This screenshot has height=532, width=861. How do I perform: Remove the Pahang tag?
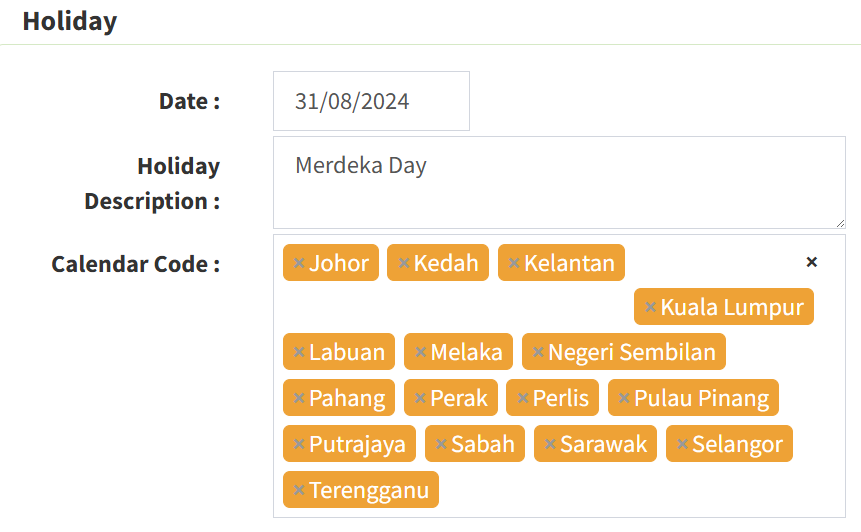(298, 399)
